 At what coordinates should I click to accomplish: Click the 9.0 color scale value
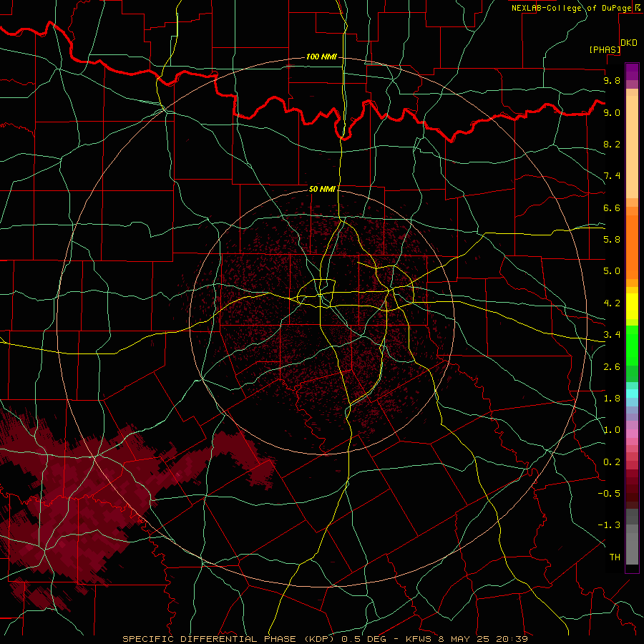[612, 112]
